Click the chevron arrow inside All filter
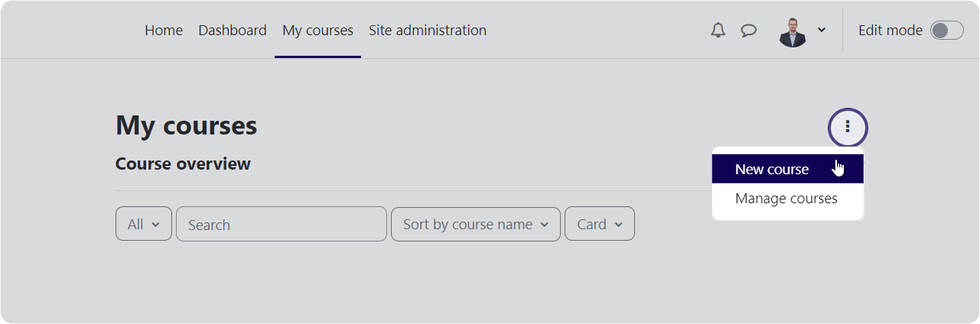This screenshot has height=324, width=980. click(x=156, y=225)
